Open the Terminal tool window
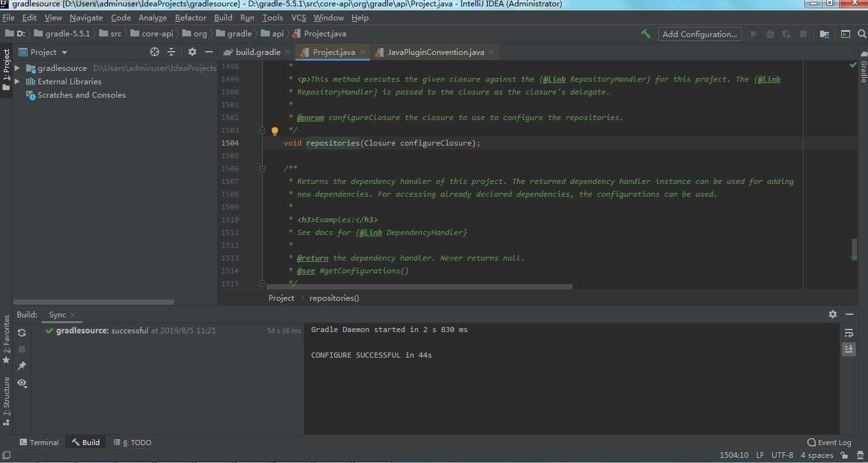 pyautogui.click(x=39, y=442)
